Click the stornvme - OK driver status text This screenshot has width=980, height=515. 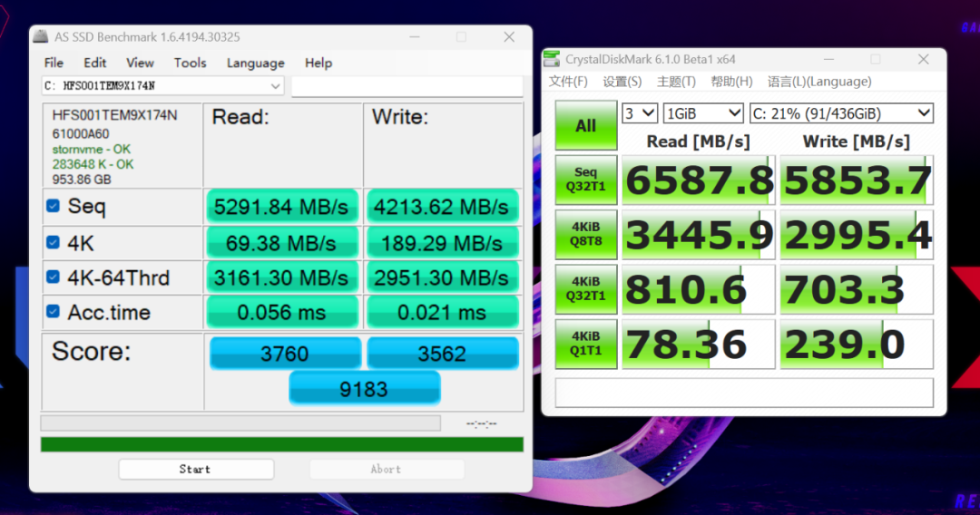pyautogui.click(x=92, y=150)
